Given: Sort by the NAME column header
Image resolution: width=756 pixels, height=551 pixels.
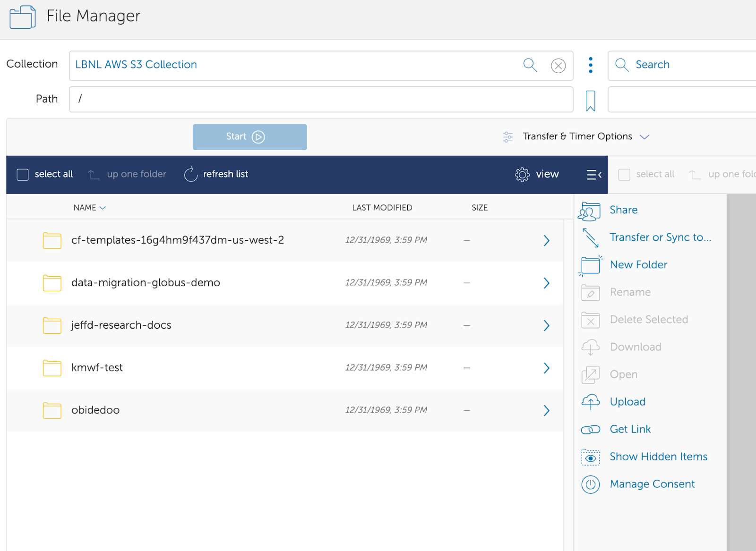Looking at the screenshot, I should 89,208.
